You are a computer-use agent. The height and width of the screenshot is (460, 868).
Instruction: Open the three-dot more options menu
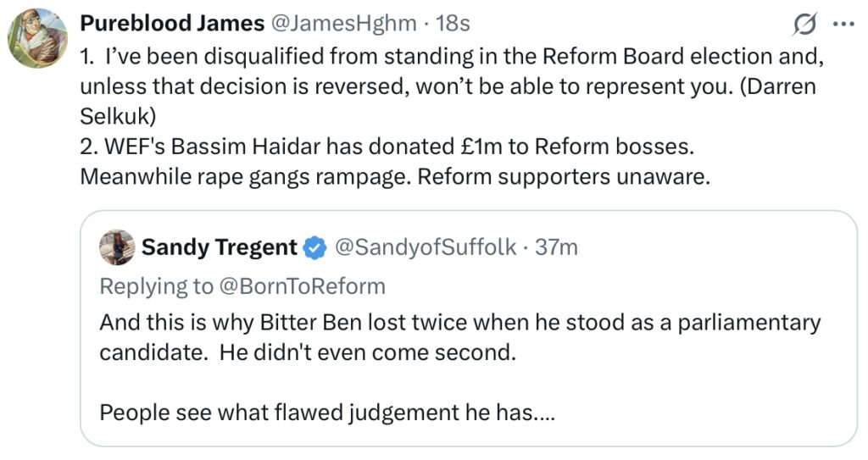coord(843,25)
